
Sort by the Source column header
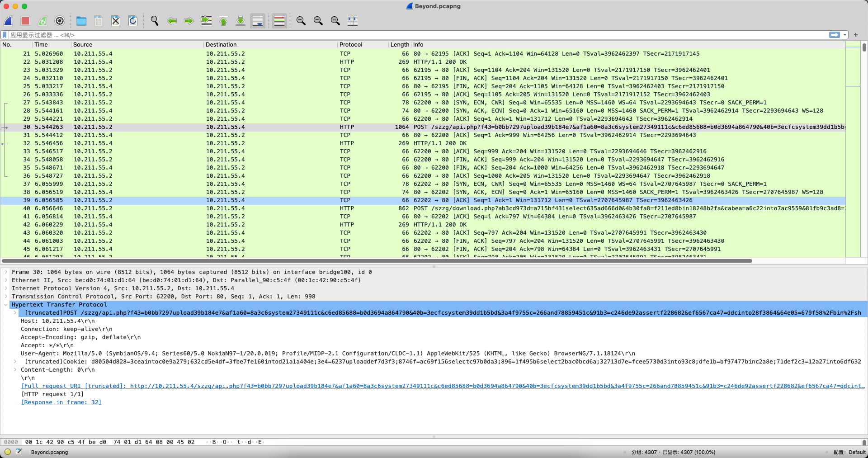point(137,45)
